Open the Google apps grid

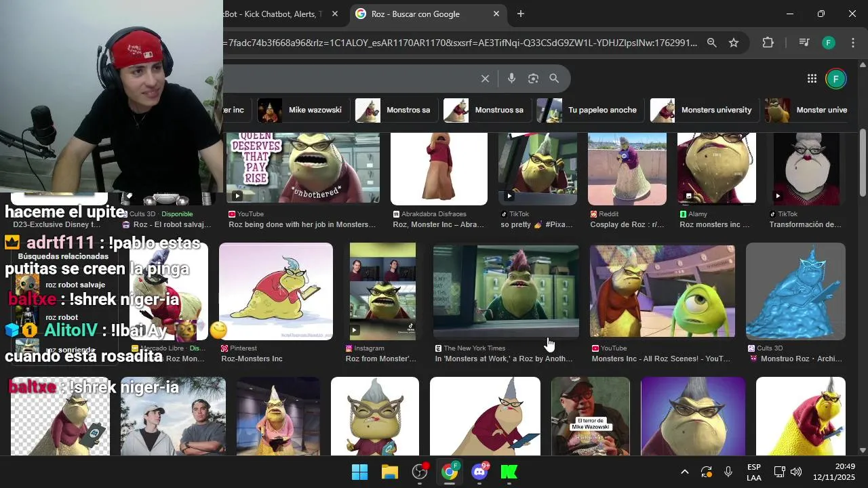tap(812, 79)
